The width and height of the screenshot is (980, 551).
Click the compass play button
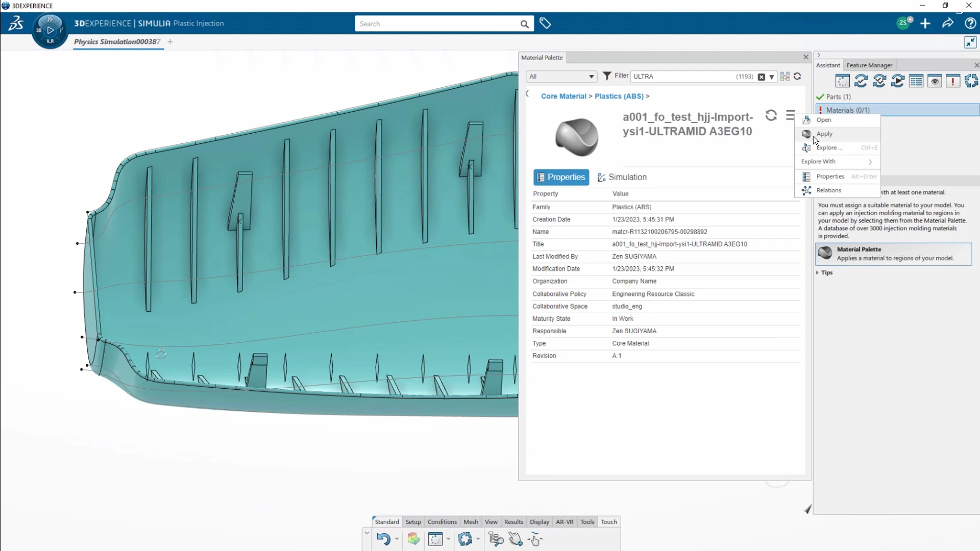[x=50, y=30]
